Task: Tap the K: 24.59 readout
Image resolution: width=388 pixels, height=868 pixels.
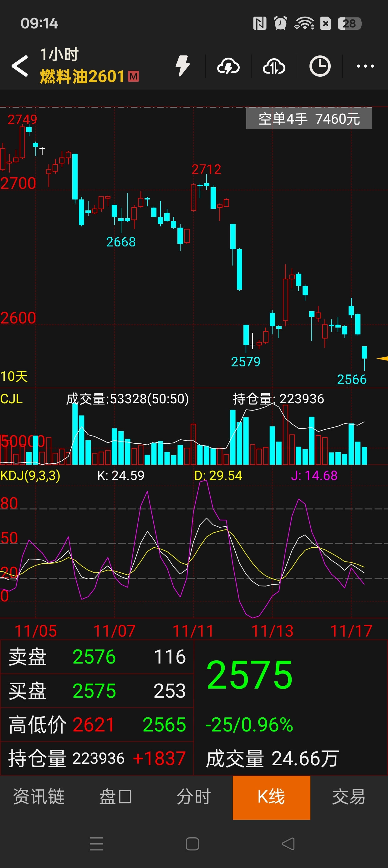Action: coord(120,475)
